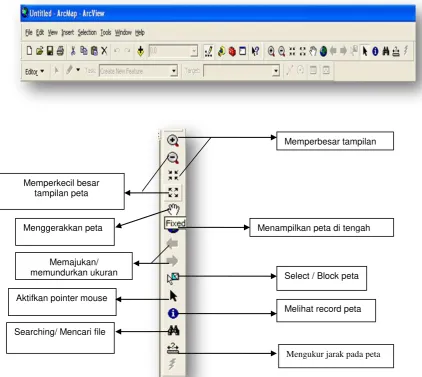Open the Editor dropdown menu
The height and width of the screenshot is (377, 422).
[35, 71]
